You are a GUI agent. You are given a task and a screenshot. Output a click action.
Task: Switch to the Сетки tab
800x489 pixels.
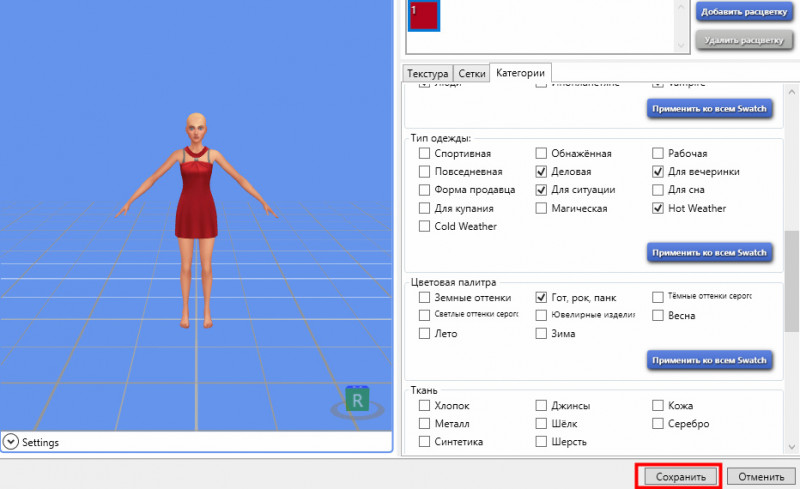click(471, 74)
